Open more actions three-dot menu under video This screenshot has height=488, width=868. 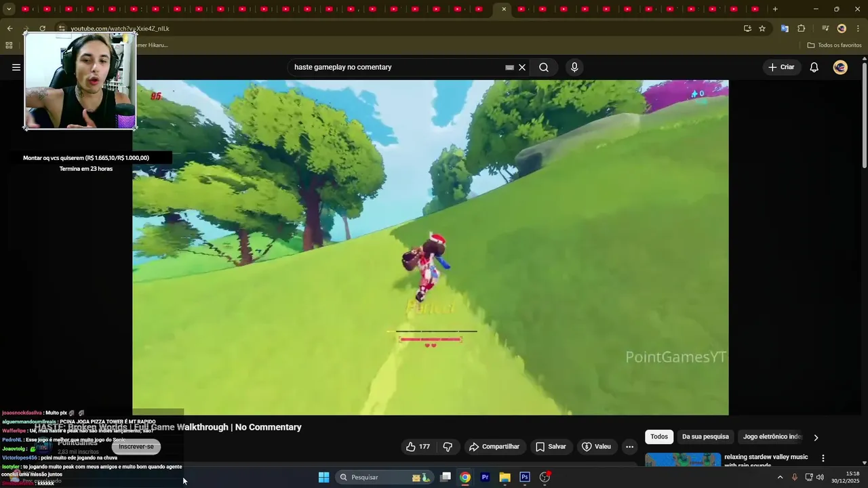[x=629, y=447]
